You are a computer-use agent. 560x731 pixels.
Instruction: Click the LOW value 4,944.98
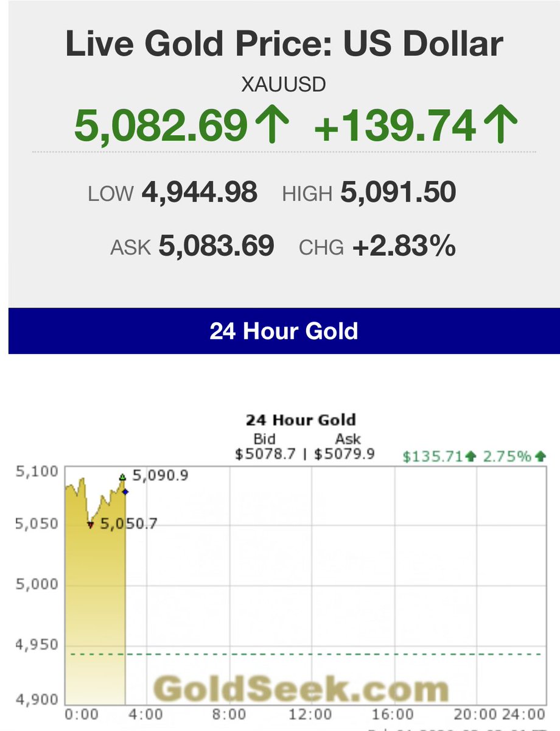click(199, 193)
